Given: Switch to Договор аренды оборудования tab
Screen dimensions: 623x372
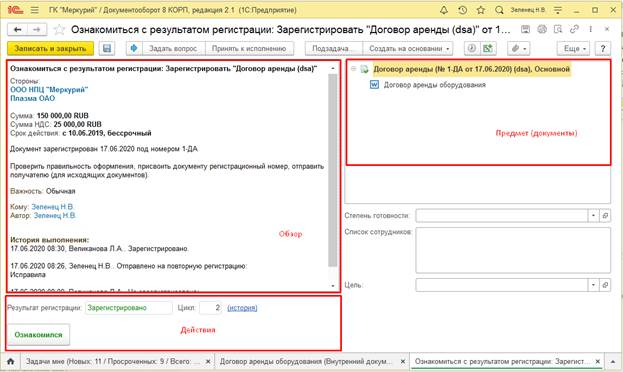Looking at the screenshot, I should (311, 362).
